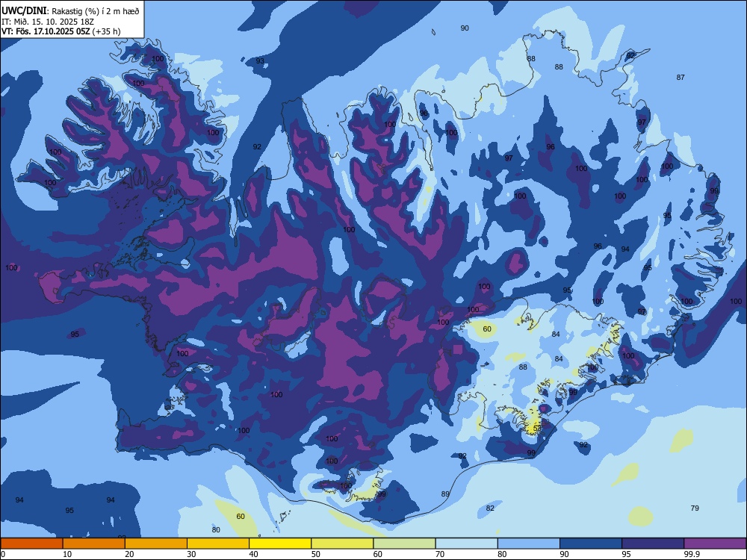Click the '10' legend tick label
The height and width of the screenshot is (560, 747).
68,554
